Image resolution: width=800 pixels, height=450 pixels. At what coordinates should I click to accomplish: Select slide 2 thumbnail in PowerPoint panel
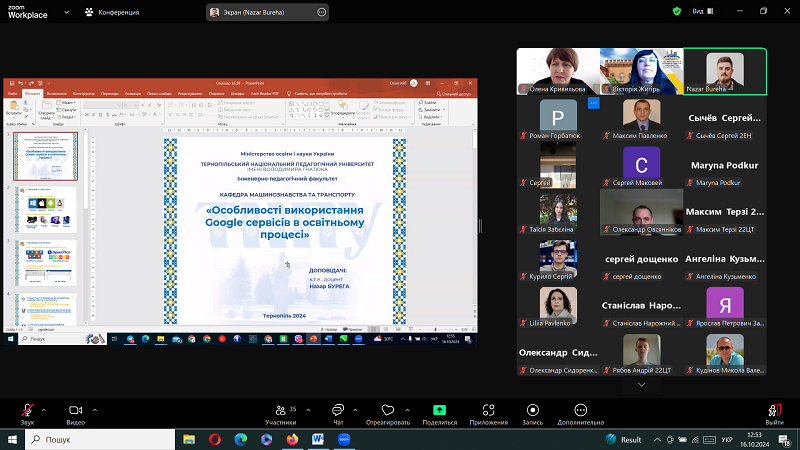(45, 210)
